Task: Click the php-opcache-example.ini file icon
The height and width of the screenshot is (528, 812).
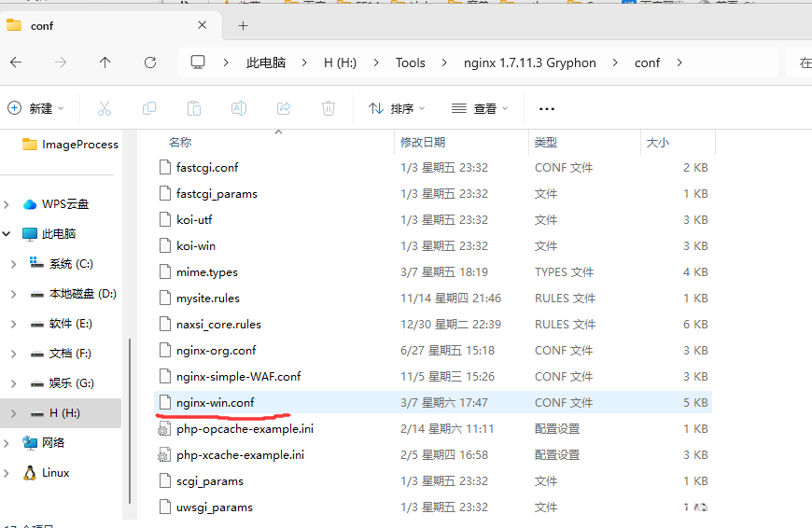Action: pyautogui.click(x=164, y=428)
